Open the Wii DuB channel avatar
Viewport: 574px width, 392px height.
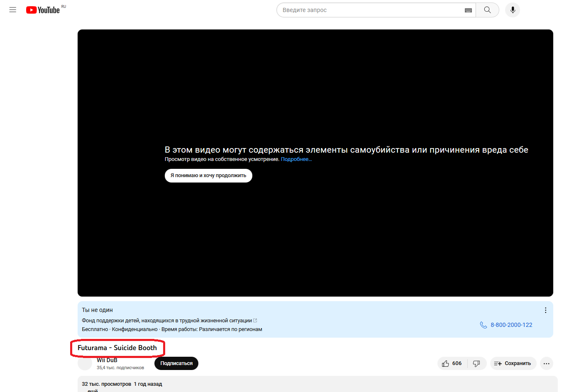tap(85, 363)
